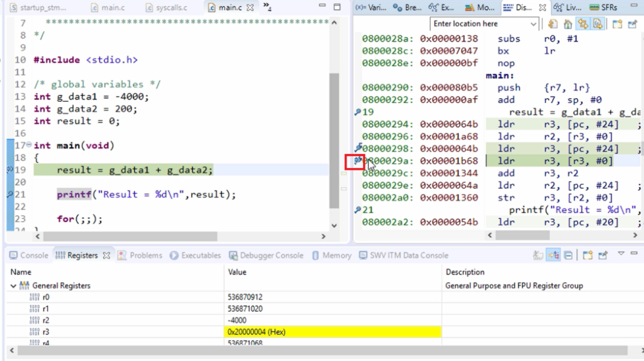Image resolution: width=644 pixels, height=361 pixels.
Task: Click the Name column header
Action: pyautogui.click(x=21, y=272)
